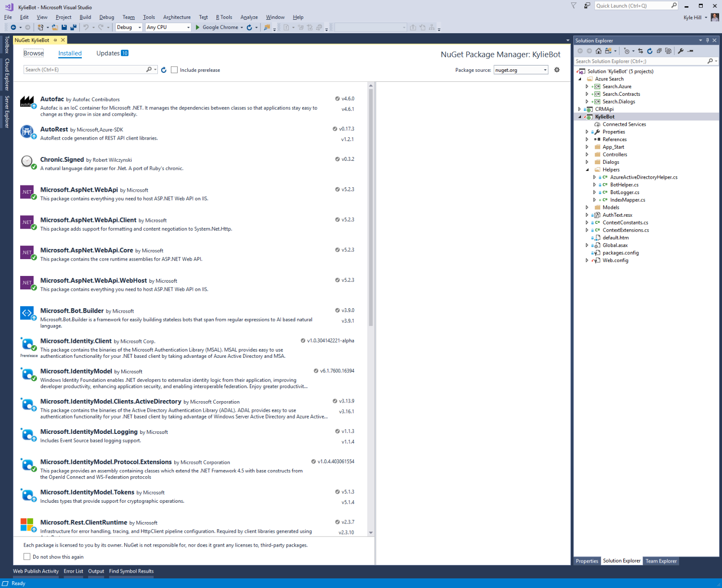Open the Analyze menu
Image resolution: width=722 pixels, height=588 pixels.
tap(249, 17)
